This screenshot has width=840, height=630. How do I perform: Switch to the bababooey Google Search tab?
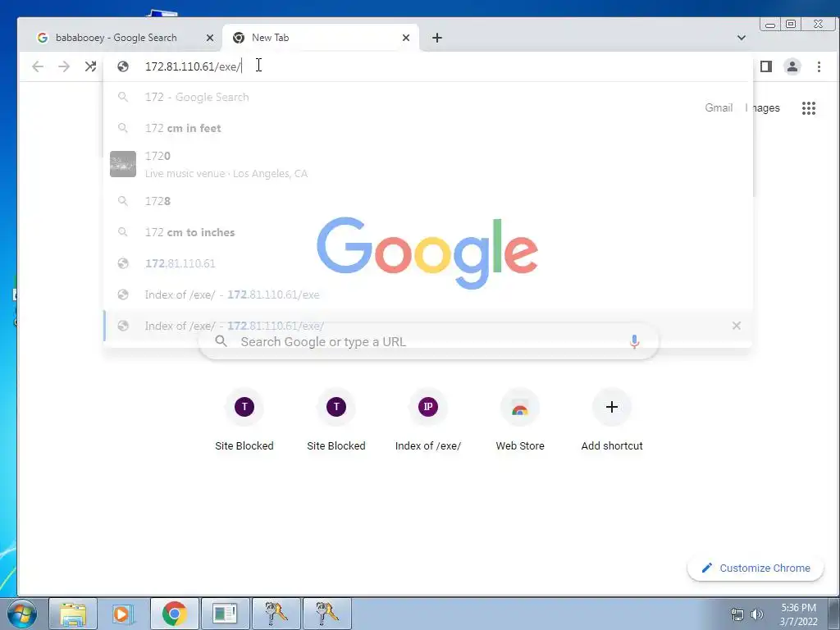pos(123,38)
